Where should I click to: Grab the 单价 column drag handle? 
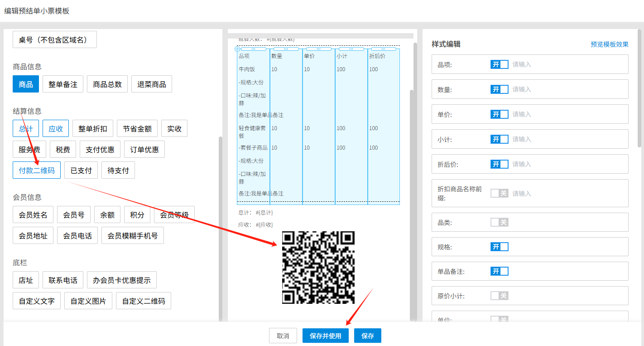pyautogui.click(x=319, y=49)
